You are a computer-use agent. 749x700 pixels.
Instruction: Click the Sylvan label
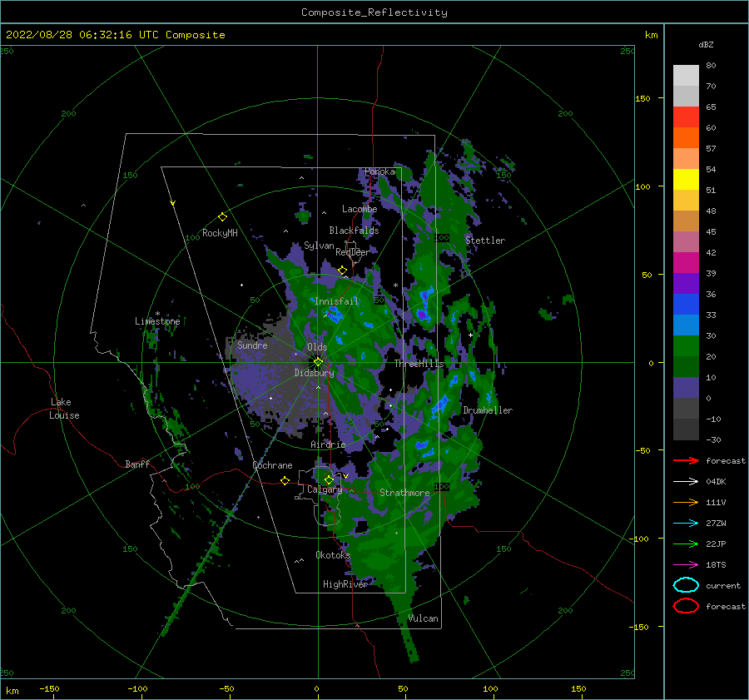click(319, 246)
